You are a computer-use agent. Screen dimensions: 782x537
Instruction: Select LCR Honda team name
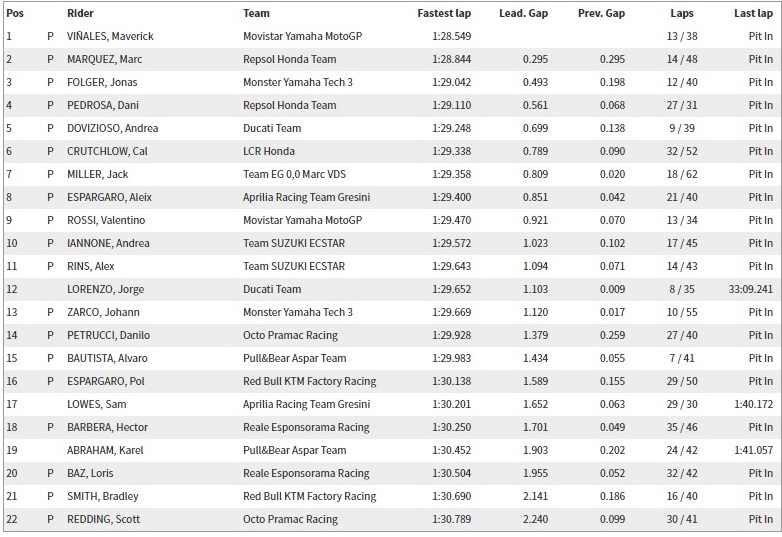pyautogui.click(x=269, y=151)
